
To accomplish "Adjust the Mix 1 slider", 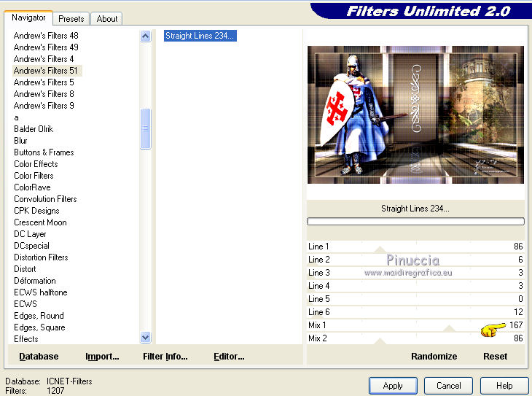I will [415, 325].
